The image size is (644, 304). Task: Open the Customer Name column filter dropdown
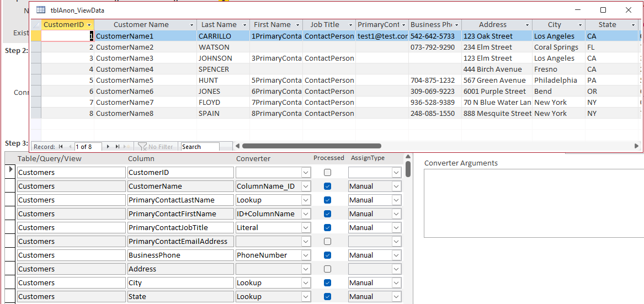point(191,25)
